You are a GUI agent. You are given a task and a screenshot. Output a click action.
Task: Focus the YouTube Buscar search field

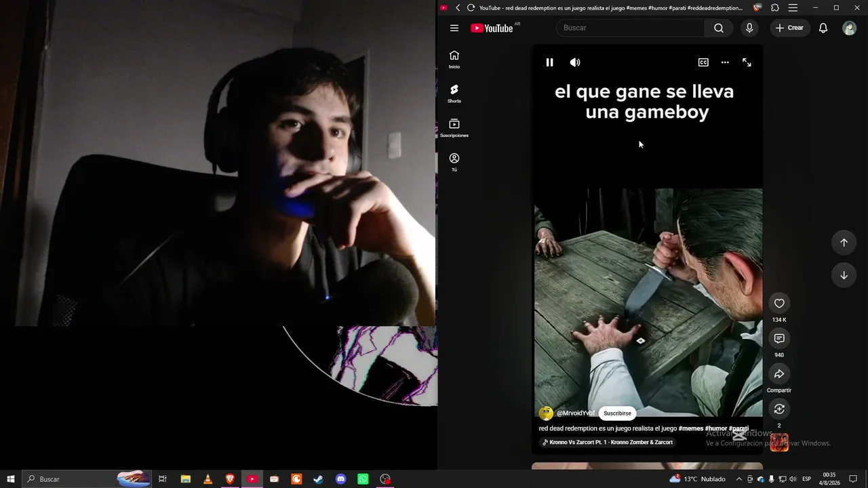click(x=630, y=28)
